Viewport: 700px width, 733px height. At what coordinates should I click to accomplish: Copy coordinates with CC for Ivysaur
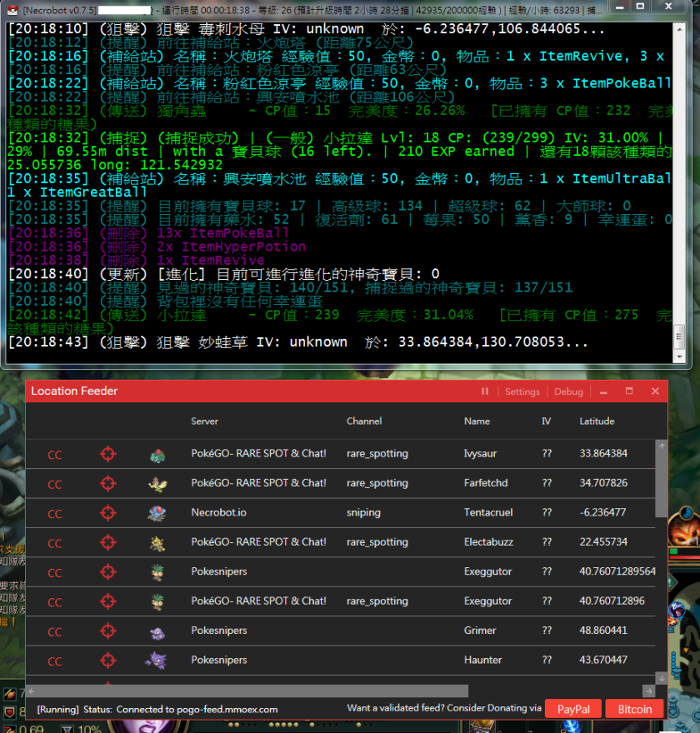point(55,455)
